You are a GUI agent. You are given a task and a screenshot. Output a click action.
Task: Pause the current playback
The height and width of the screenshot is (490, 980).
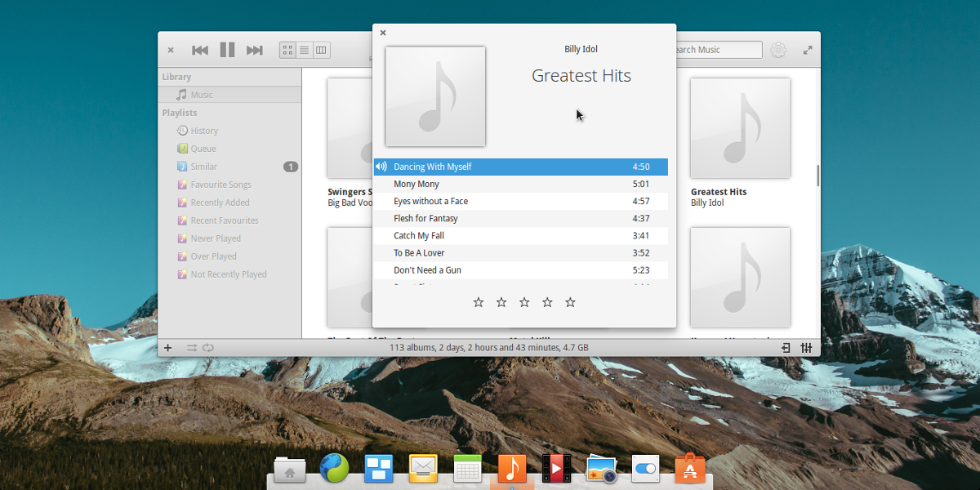coord(227,50)
